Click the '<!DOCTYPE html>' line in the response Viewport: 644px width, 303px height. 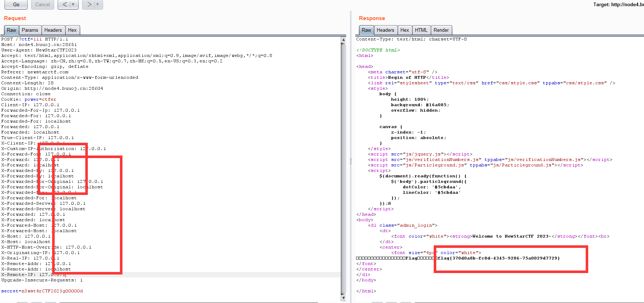(378, 50)
